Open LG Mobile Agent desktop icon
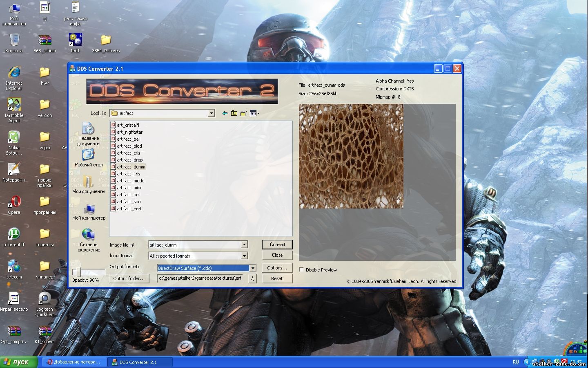Viewport: 588px width, 368px height. click(14, 110)
